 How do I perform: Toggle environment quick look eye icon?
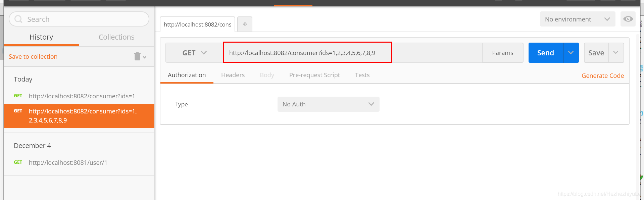pyautogui.click(x=628, y=19)
